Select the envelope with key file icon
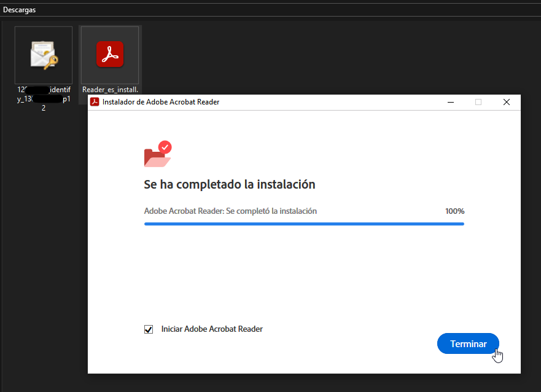 click(x=44, y=55)
